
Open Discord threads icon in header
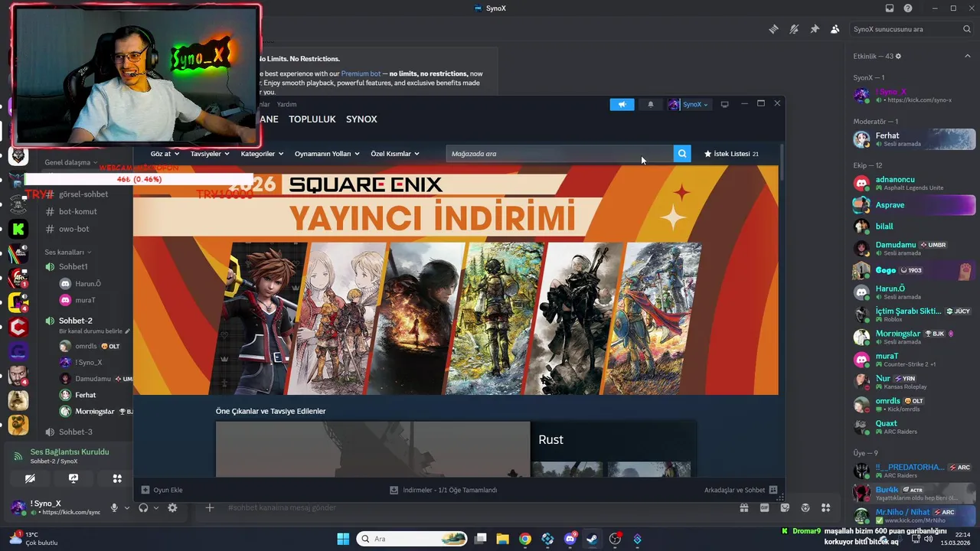pos(773,29)
